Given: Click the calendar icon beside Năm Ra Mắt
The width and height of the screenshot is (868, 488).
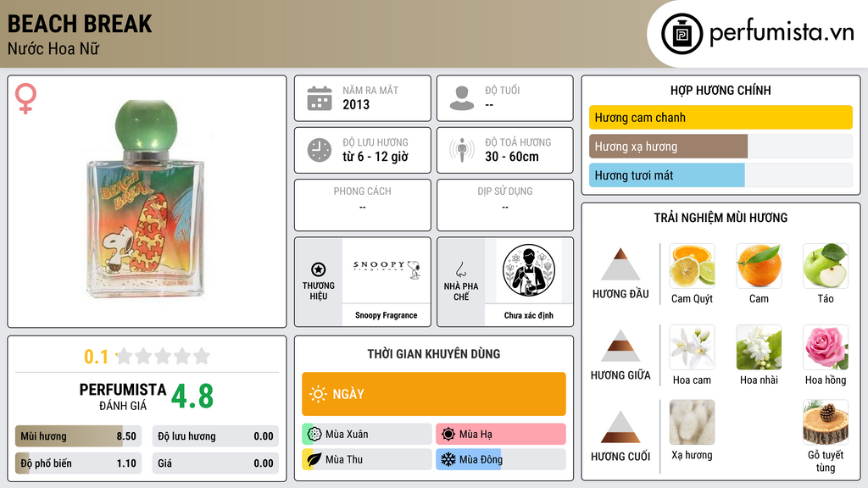Looking at the screenshot, I should click(x=320, y=98).
